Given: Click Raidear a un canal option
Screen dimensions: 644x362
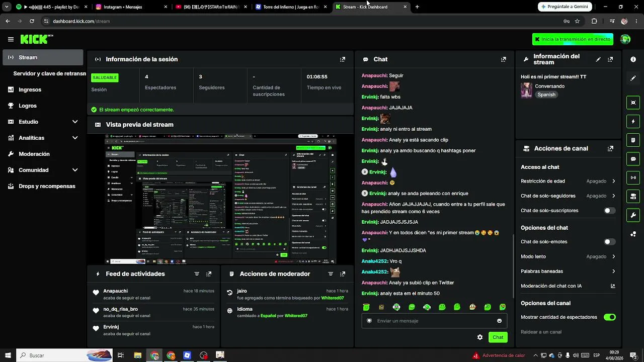Looking at the screenshot, I should click(541, 332).
